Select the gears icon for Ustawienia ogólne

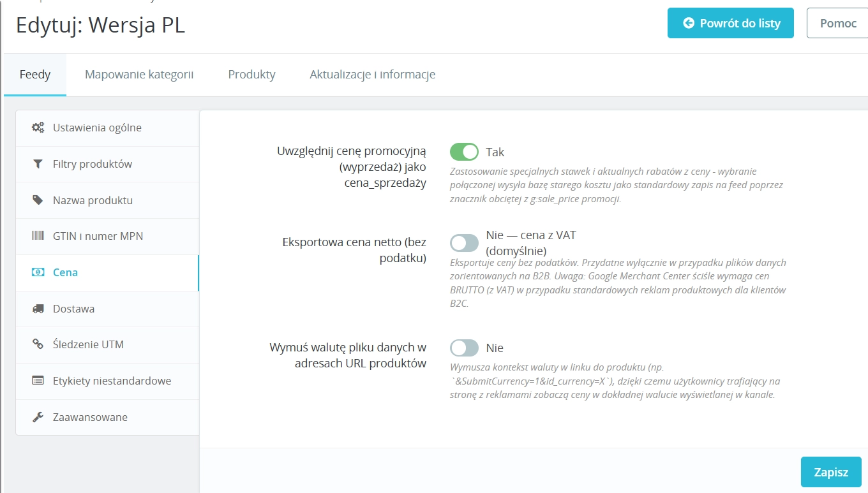(37, 127)
